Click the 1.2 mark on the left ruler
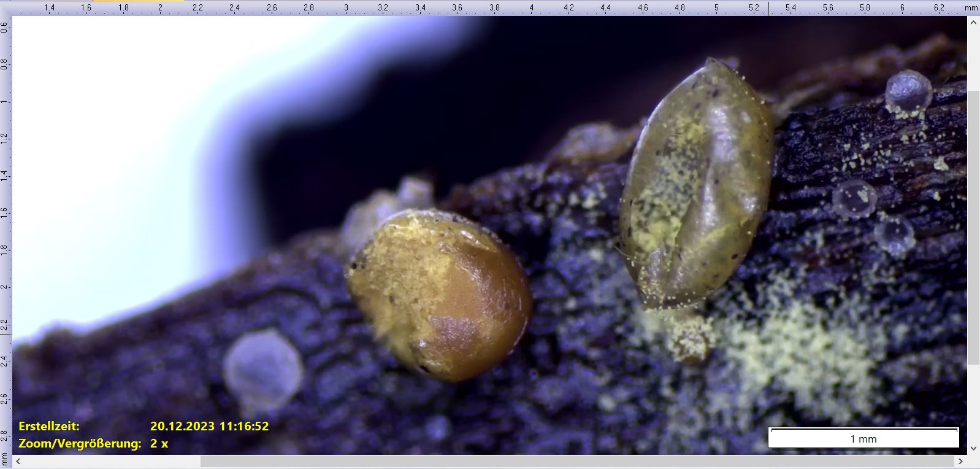The height and width of the screenshot is (469, 980). pyautogui.click(x=5, y=138)
